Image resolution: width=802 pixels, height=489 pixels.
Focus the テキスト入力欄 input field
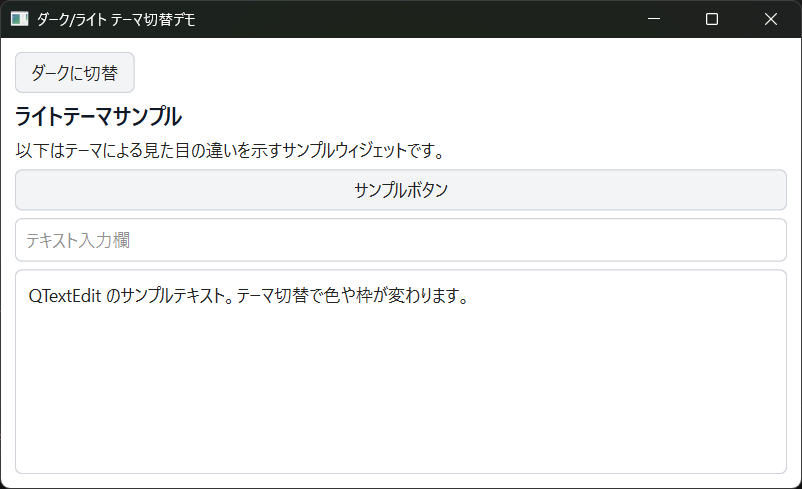[400, 240]
